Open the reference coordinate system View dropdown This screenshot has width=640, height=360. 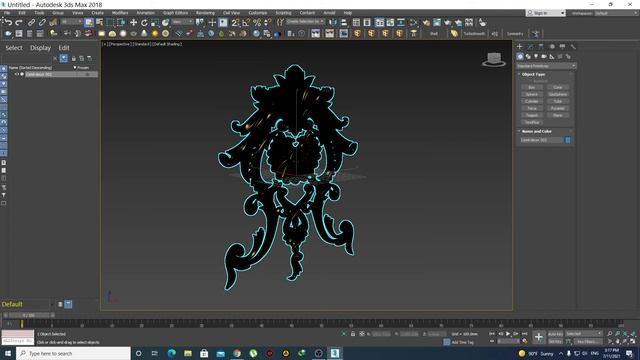click(x=182, y=22)
